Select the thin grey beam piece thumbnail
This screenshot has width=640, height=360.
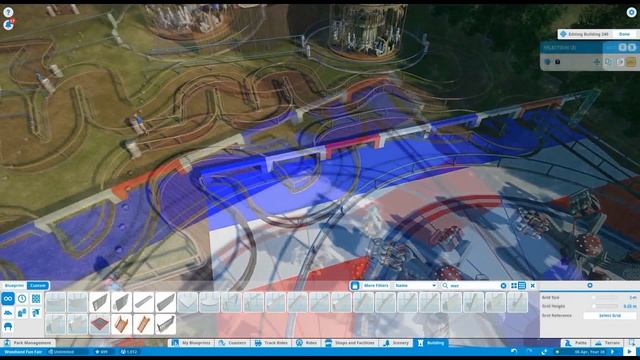click(144, 302)
